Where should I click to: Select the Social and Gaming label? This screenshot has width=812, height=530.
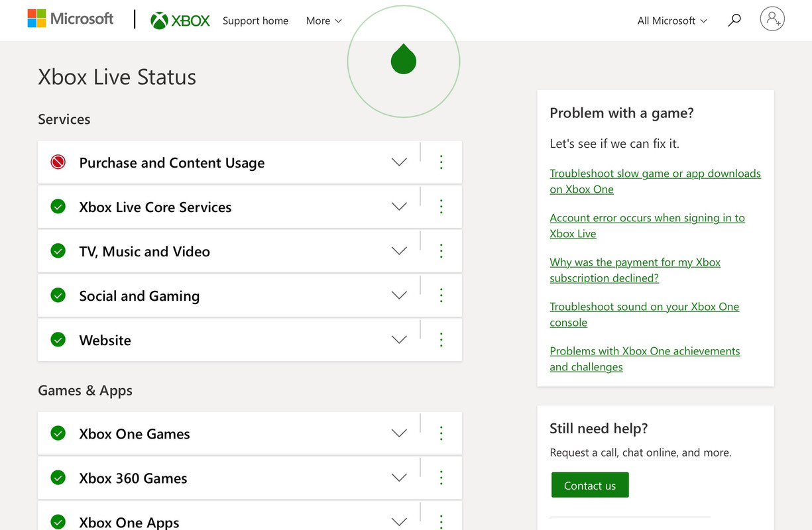pyautogui.click(x=139, y=296)
